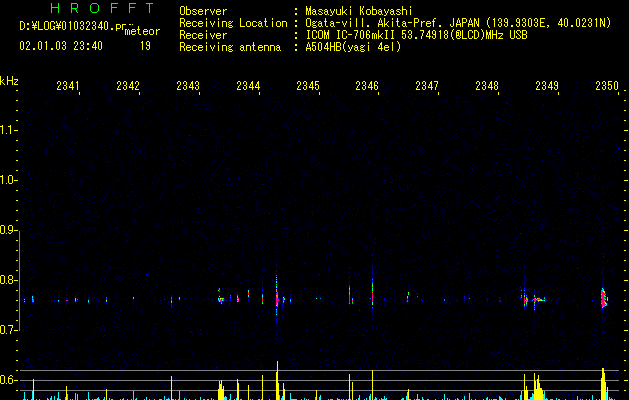Click the 2341 time axis marker
The height and width of the screenshot is (400, 629).
coord(68,85)
